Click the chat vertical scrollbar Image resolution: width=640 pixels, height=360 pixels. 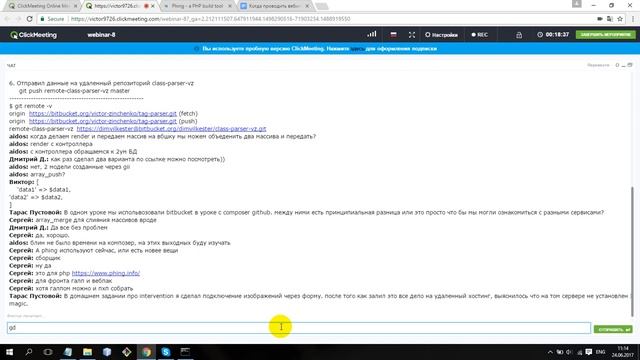633,251
